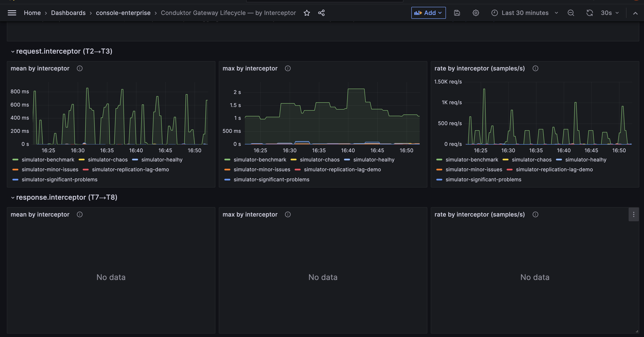Show info for response max by interceptor
The image size is (644, 337).
[288, 215]
